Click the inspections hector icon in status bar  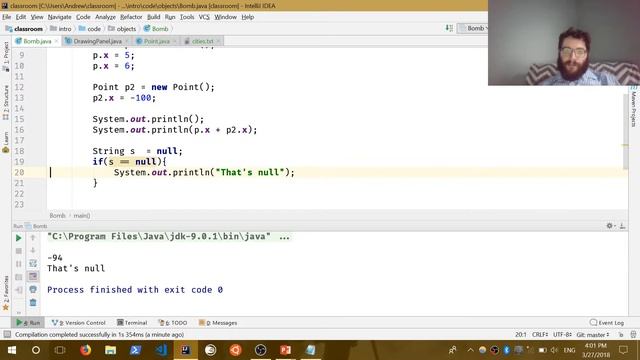click(633, 335)
